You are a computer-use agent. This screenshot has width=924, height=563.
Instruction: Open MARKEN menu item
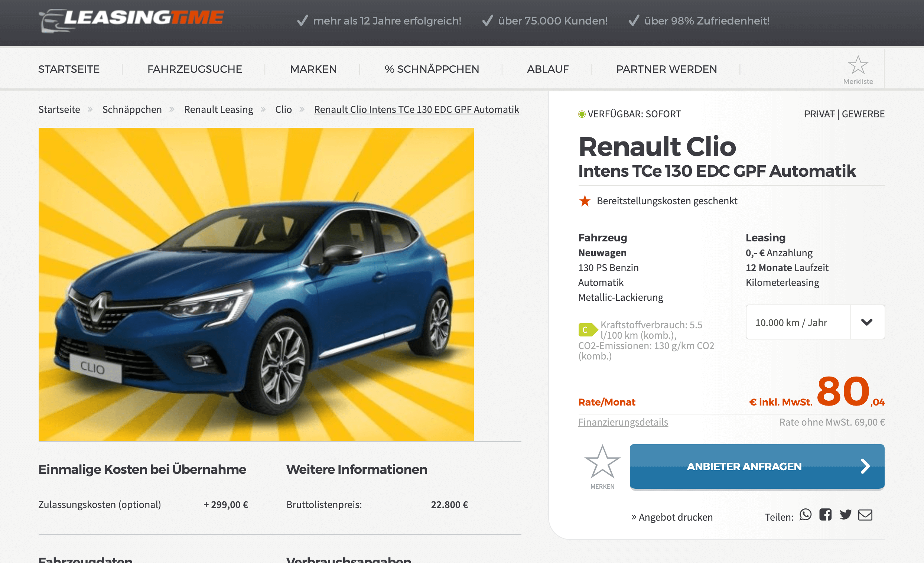313,69
